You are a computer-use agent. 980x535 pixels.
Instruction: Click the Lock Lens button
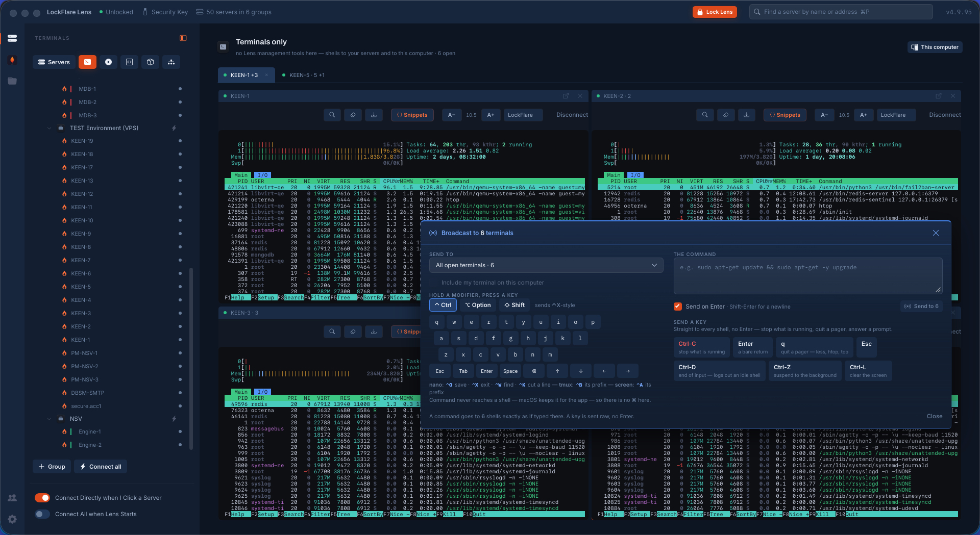(x=715, y=12)
